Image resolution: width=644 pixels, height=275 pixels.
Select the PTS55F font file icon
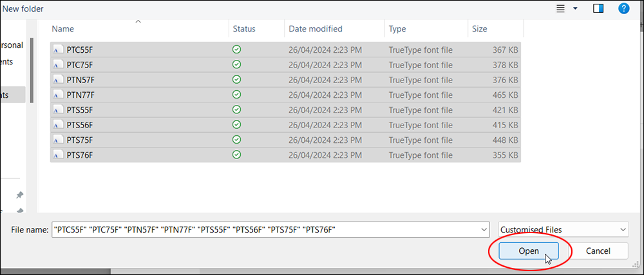[59, 110]
